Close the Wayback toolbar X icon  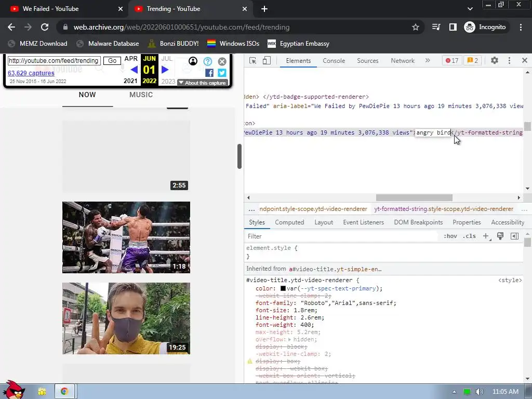pyautogui.click(x=222, y=61)
